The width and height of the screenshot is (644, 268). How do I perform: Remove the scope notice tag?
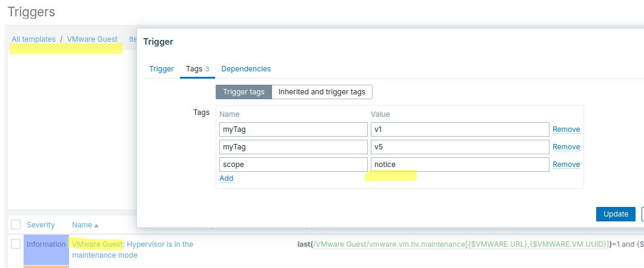(566, 165)
